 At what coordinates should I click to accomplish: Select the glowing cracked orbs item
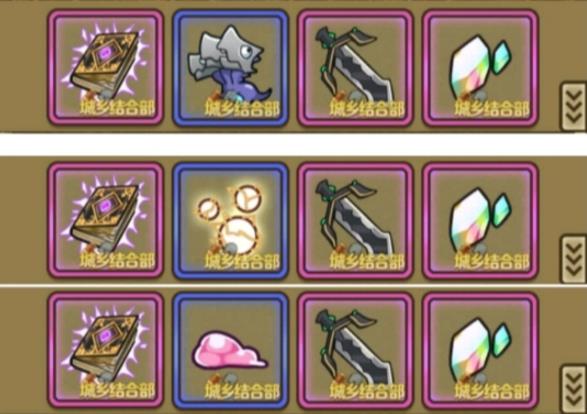pyautogui.click(x=230, y=220)
